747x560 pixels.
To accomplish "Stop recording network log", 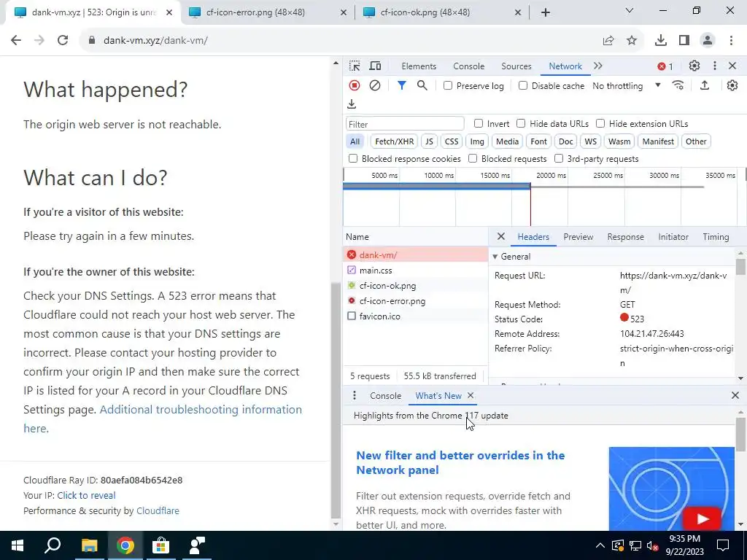I will 355,85.
